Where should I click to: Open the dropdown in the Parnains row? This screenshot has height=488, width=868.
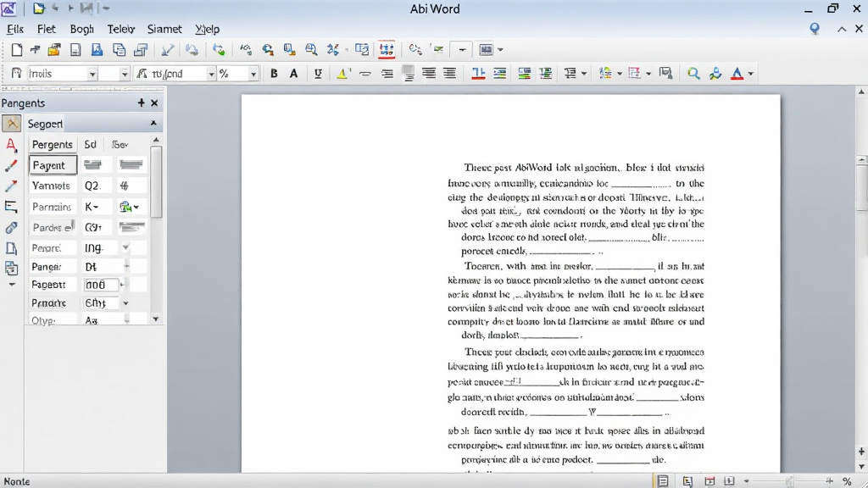136,207
